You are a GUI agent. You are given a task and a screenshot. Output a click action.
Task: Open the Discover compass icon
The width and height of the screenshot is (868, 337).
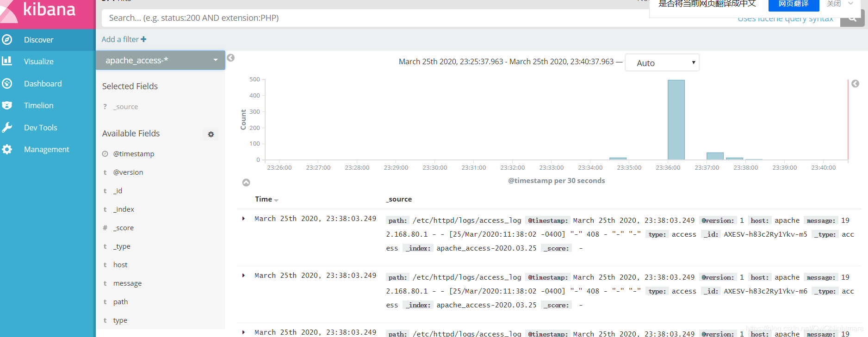7,40
